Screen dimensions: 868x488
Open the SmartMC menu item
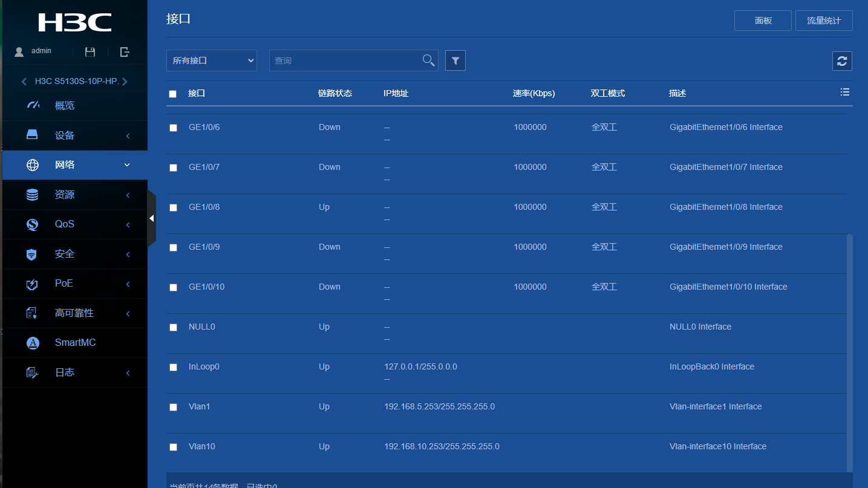click(75, 343)
